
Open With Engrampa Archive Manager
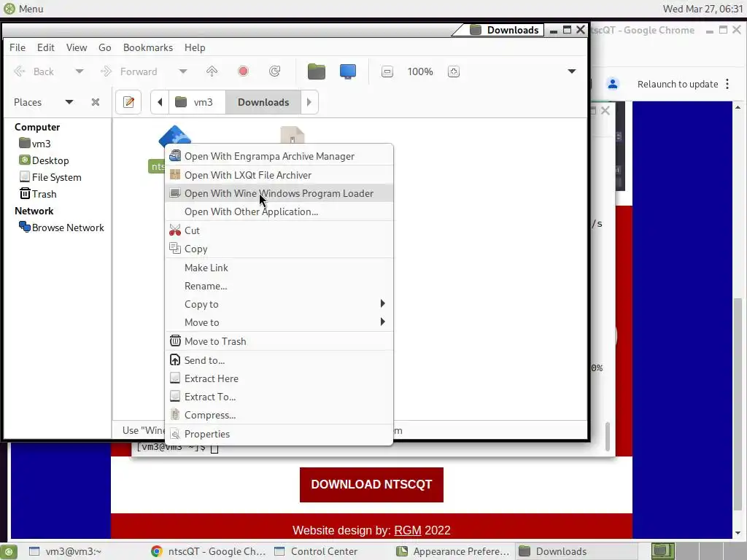(x=279, y=156)
